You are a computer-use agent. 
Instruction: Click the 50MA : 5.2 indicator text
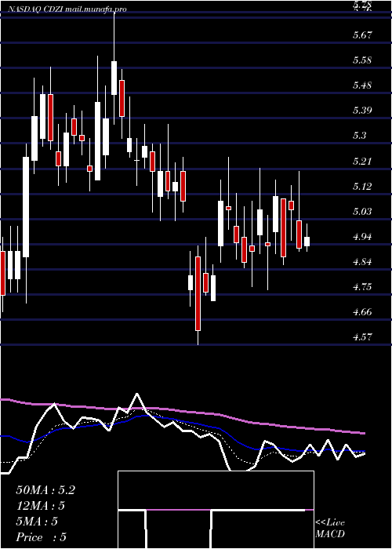tap(45, 490)
